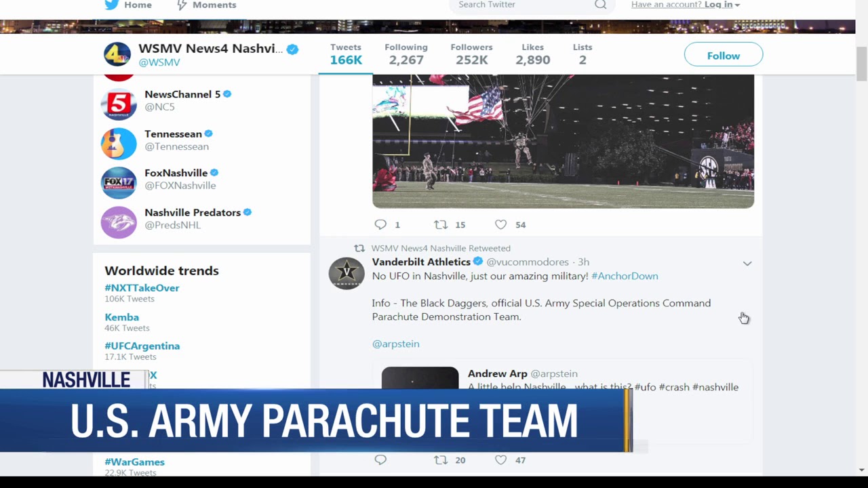The height and width of the screenshot is (488, 868).
Task: Open Vanderbilt Athletics avatar
Action: [x=347, y=272]
